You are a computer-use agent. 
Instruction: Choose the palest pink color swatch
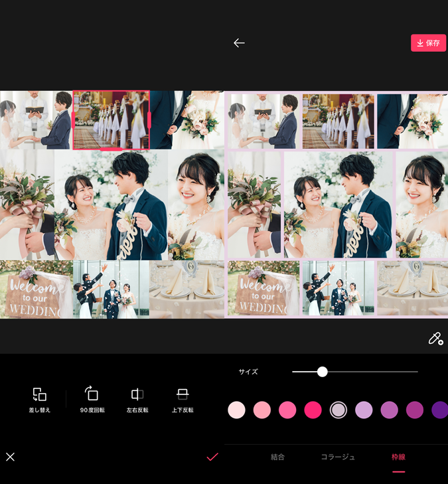click(237, 410)
